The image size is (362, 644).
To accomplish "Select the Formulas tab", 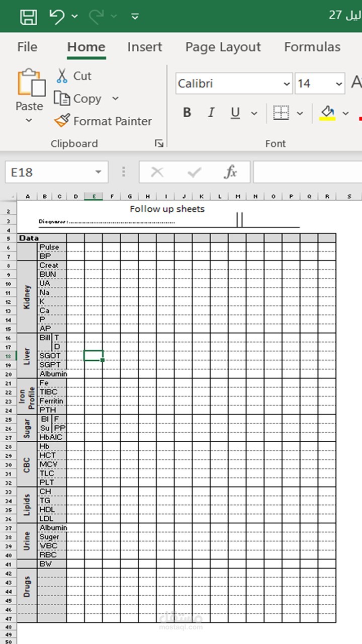I will click(x=312, y=47).
